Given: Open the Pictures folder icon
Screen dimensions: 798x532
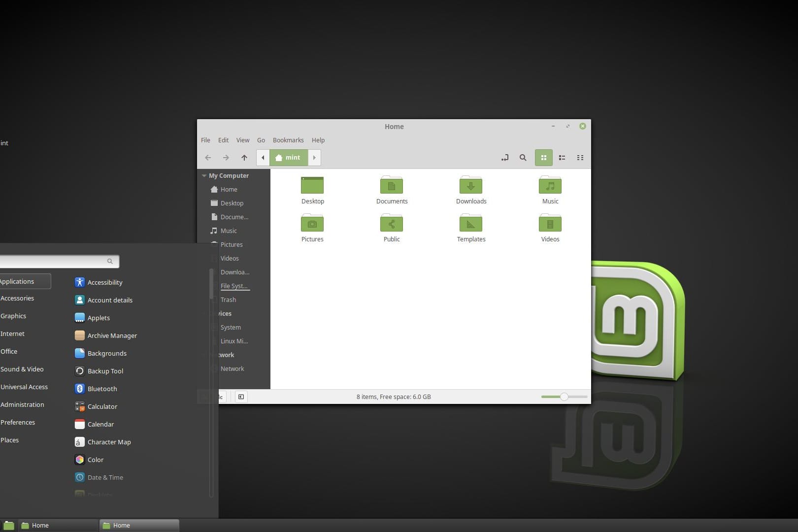Looking at the screenshot, I should coord(312,224).
